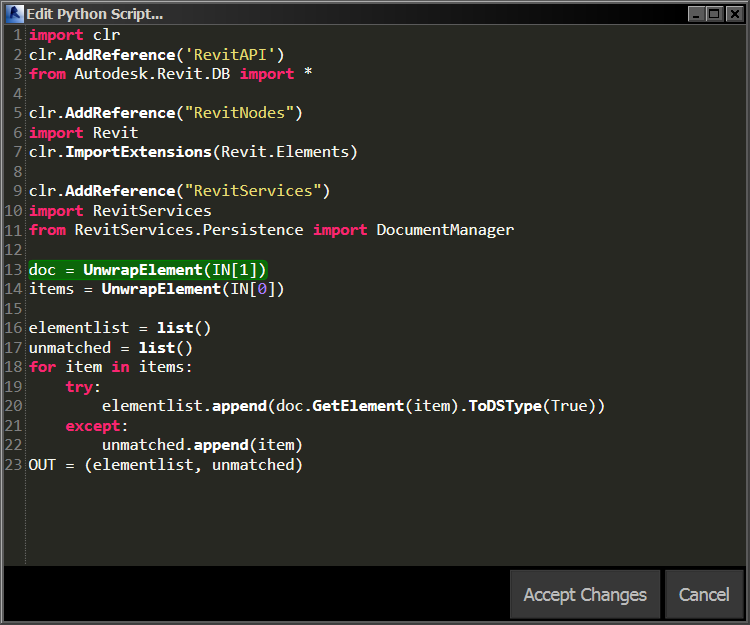Click the "RevitServices" string on line 9
Viewport: 750px width, 625px height.
coord(253,191)
